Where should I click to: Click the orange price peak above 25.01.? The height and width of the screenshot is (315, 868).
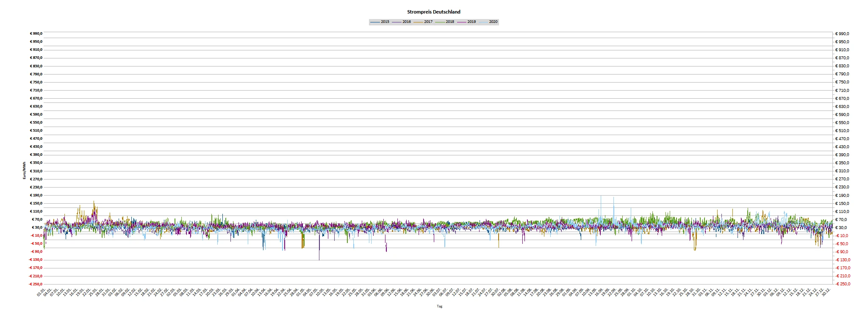point(94,202)
